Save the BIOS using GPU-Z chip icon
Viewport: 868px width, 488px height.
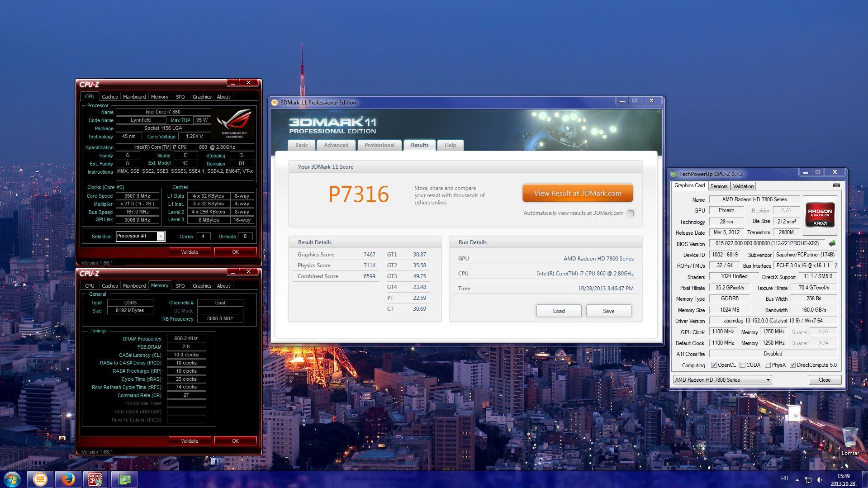(832, 243)
